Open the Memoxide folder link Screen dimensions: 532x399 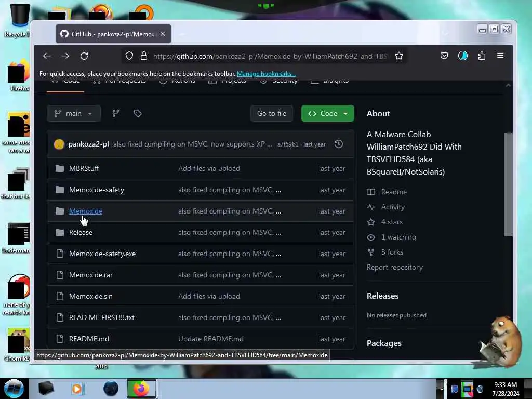pos(86,211)
